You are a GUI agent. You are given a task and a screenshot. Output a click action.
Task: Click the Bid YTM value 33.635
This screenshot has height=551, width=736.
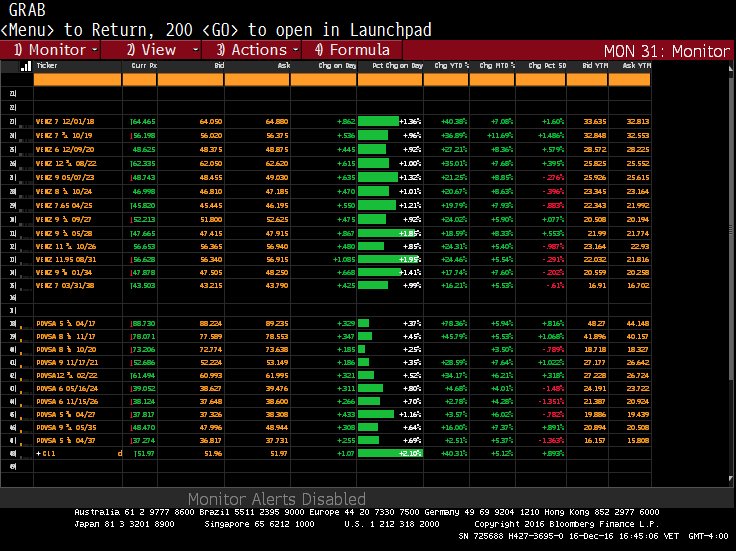click(595, 122)
